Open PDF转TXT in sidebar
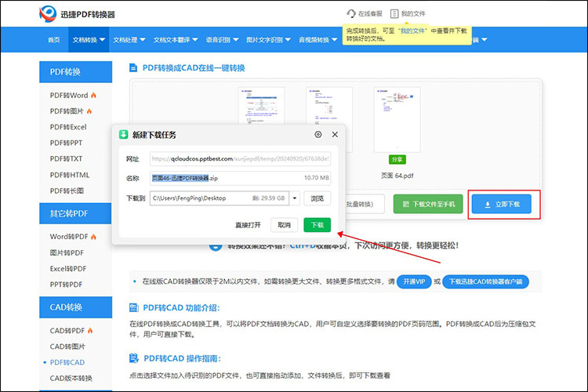Image resolution: width=588 pixels, height=392 pixels. pos(66,158)
